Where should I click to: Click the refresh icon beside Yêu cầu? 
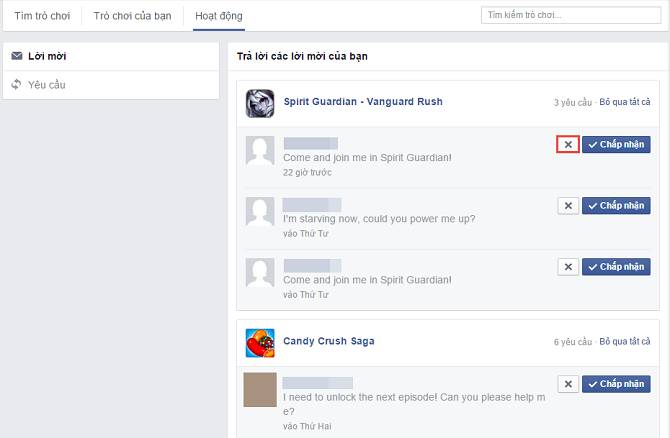pyautogui.click(x=16, y=84)
